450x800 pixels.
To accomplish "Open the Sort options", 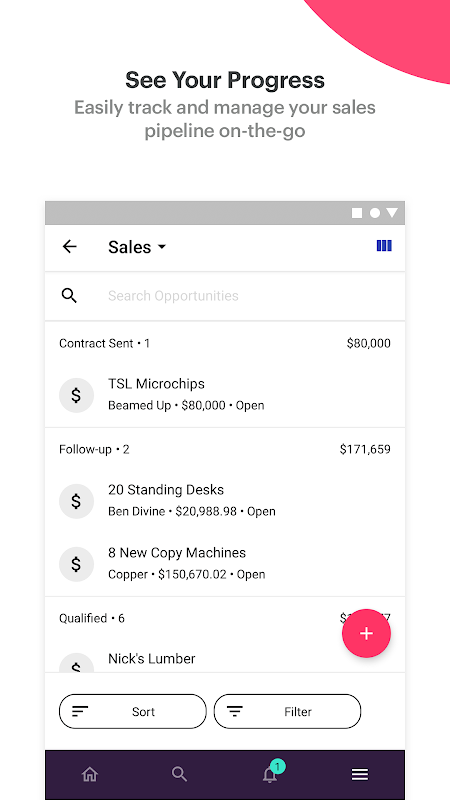I will point(133,711).
